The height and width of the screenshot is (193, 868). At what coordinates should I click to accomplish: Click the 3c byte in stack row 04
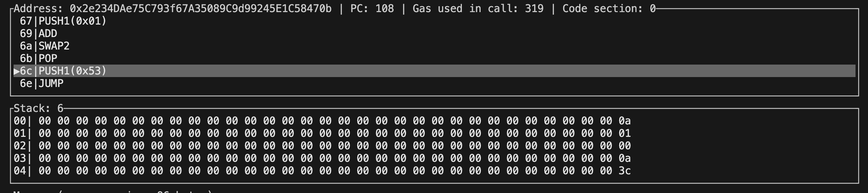click(624, 171)
